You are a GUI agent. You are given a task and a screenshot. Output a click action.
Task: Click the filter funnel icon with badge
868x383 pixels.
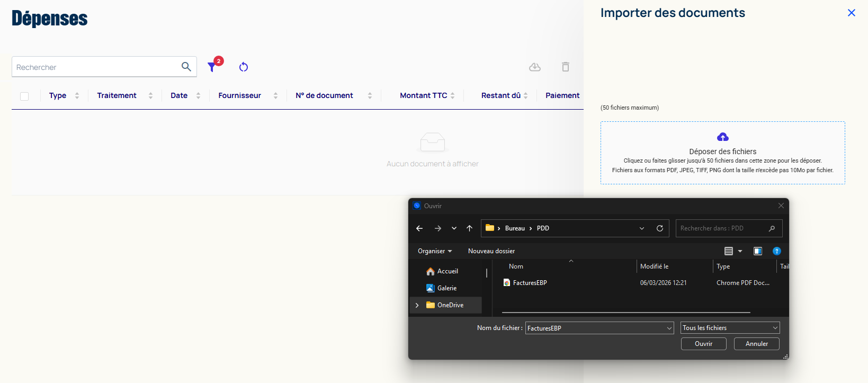pos(212,67)
